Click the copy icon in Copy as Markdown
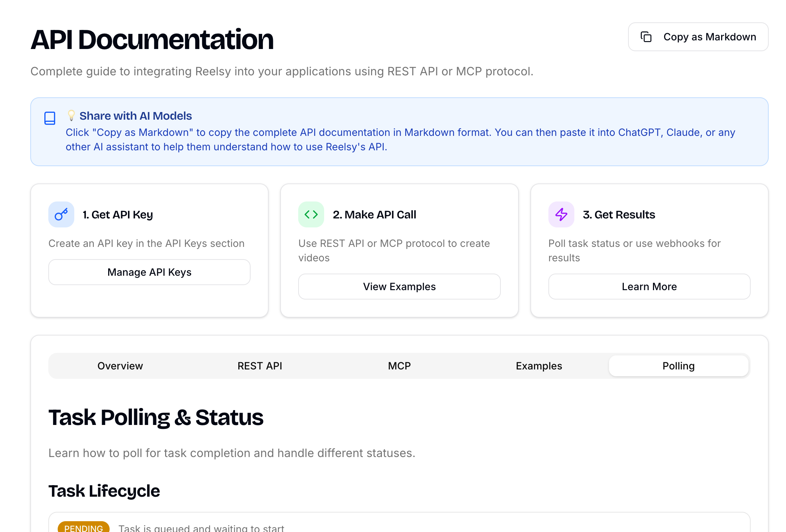Viewport: 786px width, 532px height. pyautogui.click(x=646, y=36)
